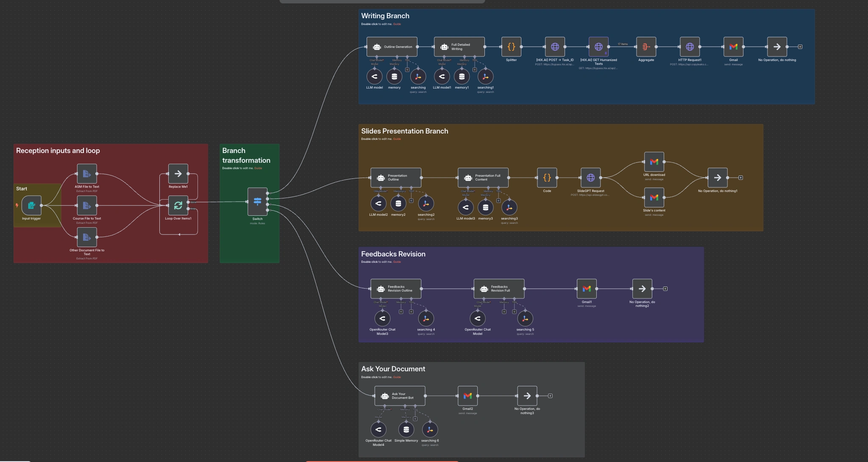Open the Splitter code node
The width and height of the screenshot is (868, 462).
(x=511, y=47)
